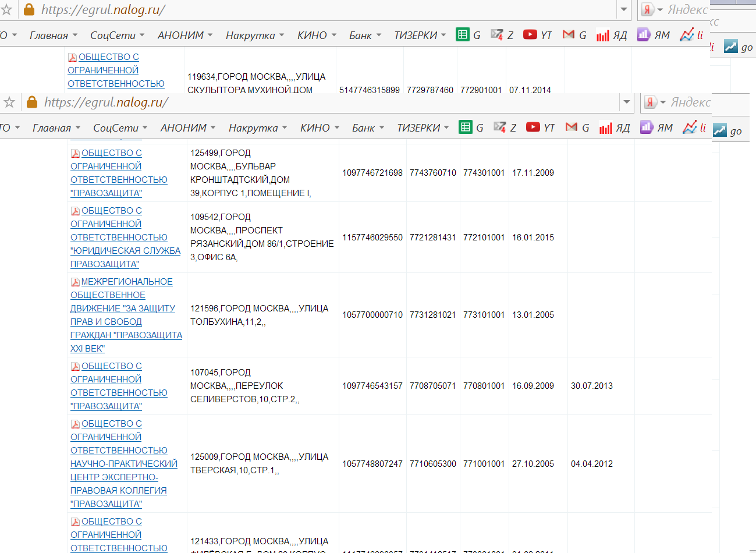This screenshot has height=553, width=756.
Task: Click egrul.nalog.ru URL field in lower address bar
Action: [291, 102]
